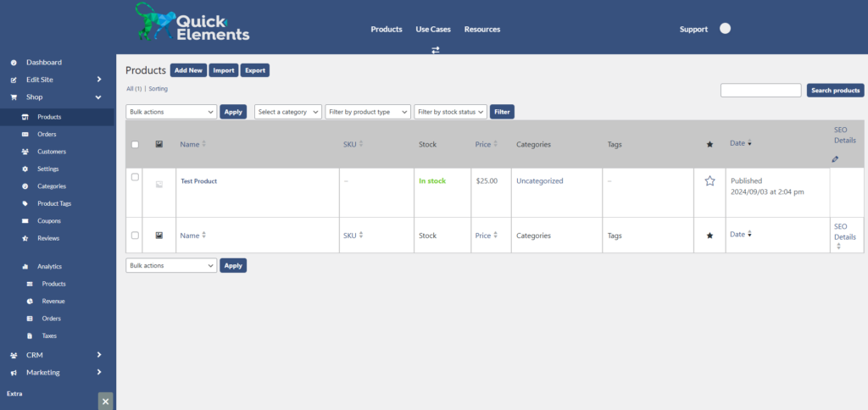This screenshot has height=410, width=868.
Task: Click the All (1) filter link
Action: 134,89
